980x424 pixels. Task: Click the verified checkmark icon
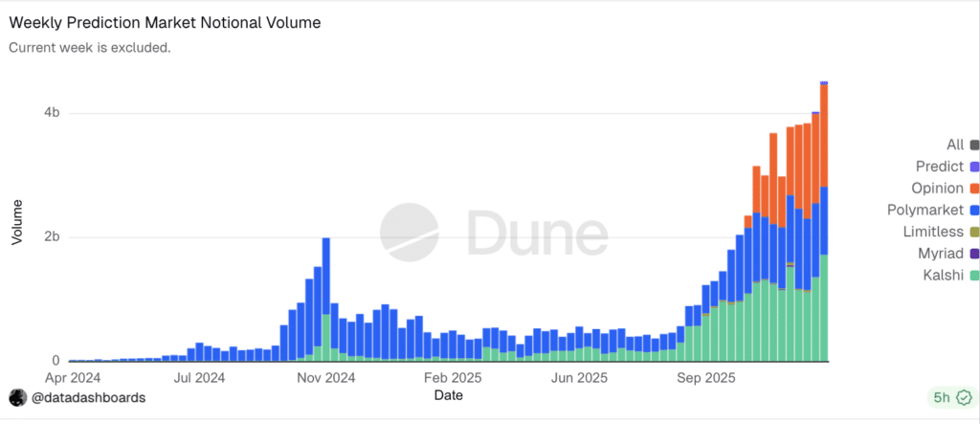(x=964, y=397)
